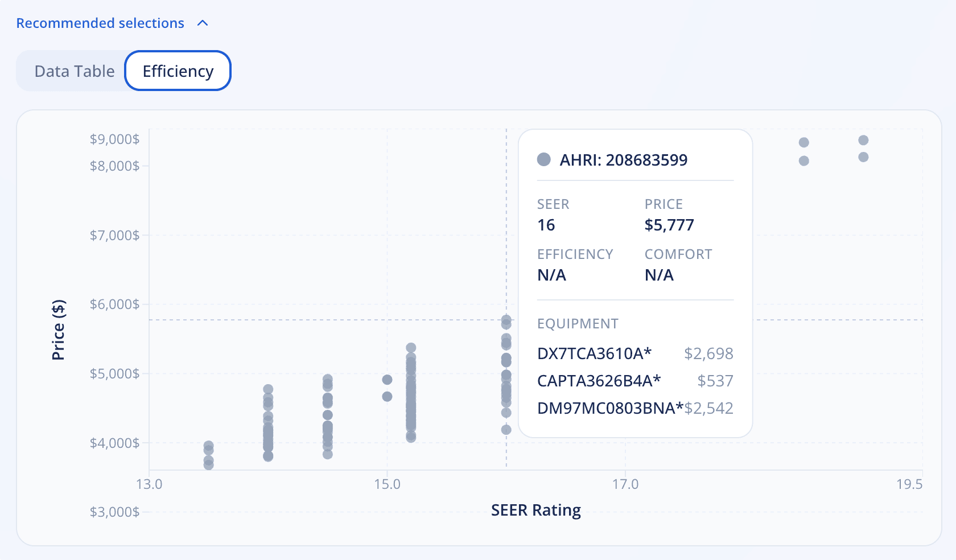Select the CAPTA3626B4A* equipment row
This screenshot has height=560, width=956.
[x=599, y=381]
